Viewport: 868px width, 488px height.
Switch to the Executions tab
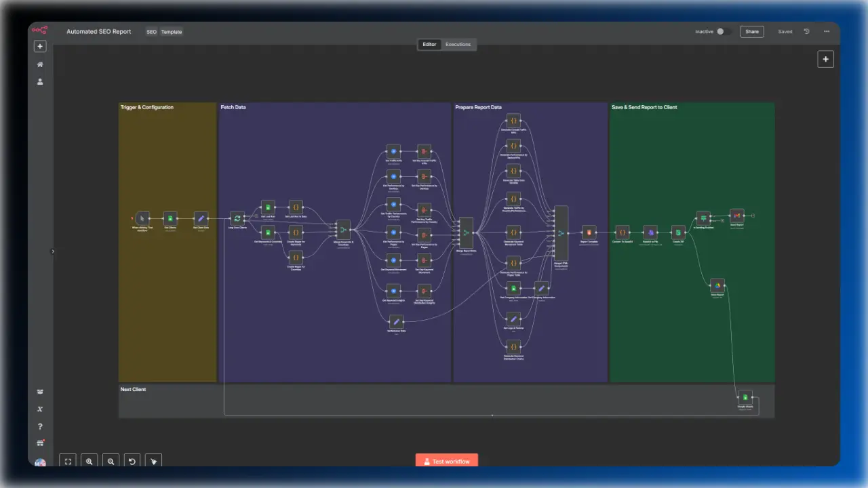[x=458, y=45]
